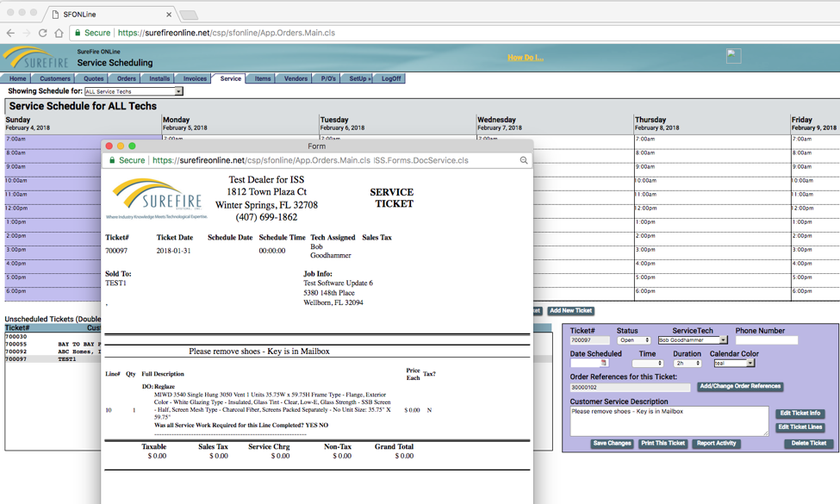Maximize the Form popup with green button

tap(132, 146)
